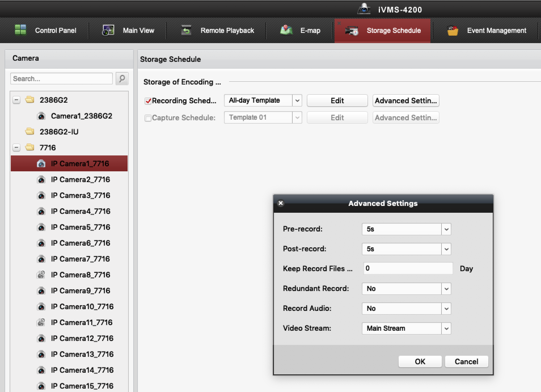This screenshot has height=392, width=541.
Task: Collapse the 7716 device group
Action: click(16, 147)
